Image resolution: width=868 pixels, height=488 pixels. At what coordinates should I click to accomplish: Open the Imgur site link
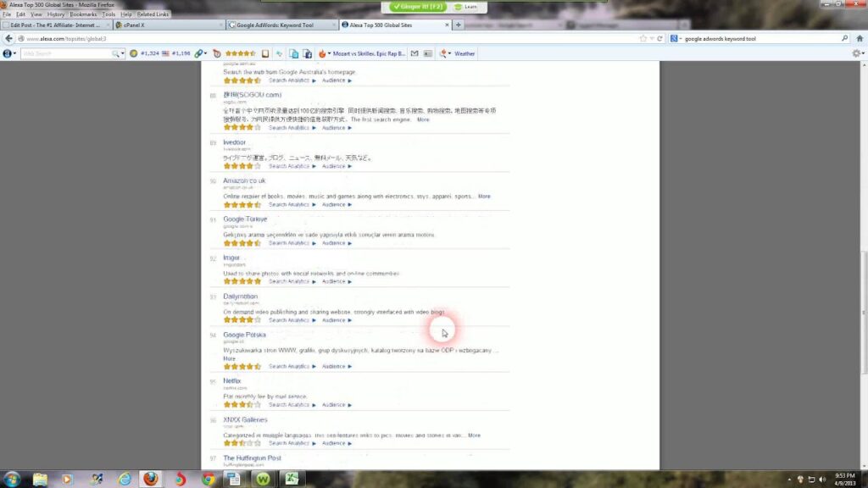tap(231, 258)
